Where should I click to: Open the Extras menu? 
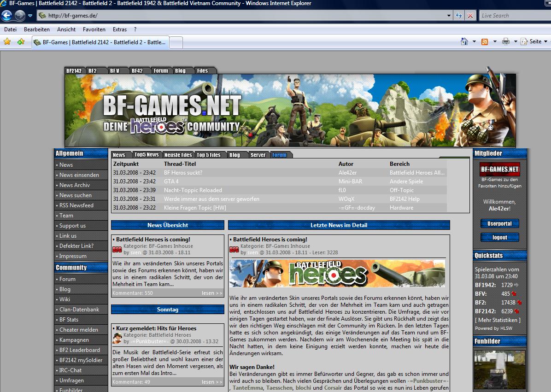coord(119,29)
